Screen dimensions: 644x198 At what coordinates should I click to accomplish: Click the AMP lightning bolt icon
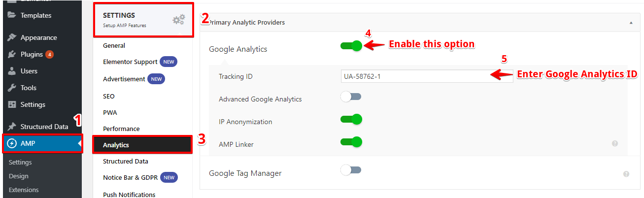12,143
